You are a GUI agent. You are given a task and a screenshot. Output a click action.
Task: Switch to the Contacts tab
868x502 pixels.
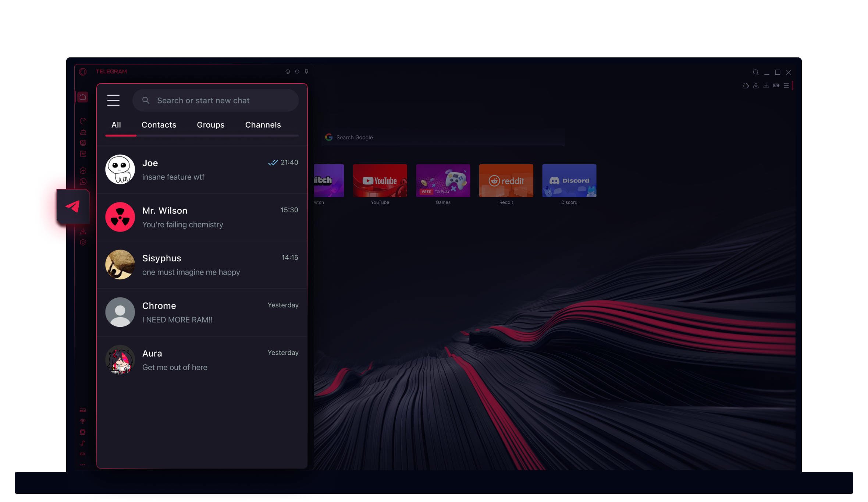[159, 125]
